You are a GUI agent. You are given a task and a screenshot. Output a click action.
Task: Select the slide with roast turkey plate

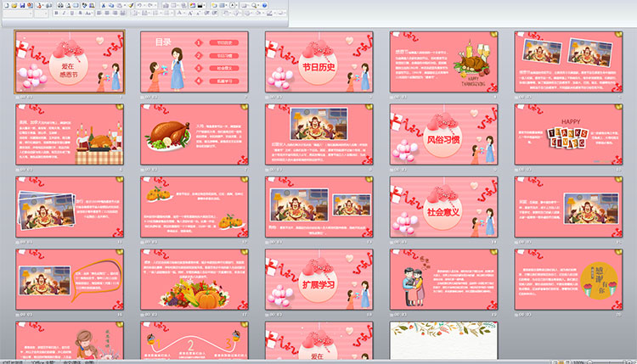(x=194, y=134)
